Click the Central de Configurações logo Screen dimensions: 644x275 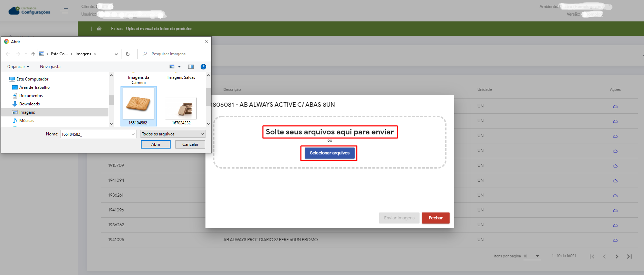click(29, 11)
